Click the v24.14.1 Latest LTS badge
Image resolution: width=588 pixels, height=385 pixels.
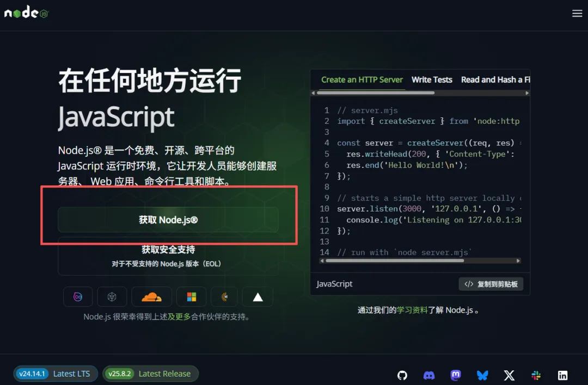(x=55, y=374)
